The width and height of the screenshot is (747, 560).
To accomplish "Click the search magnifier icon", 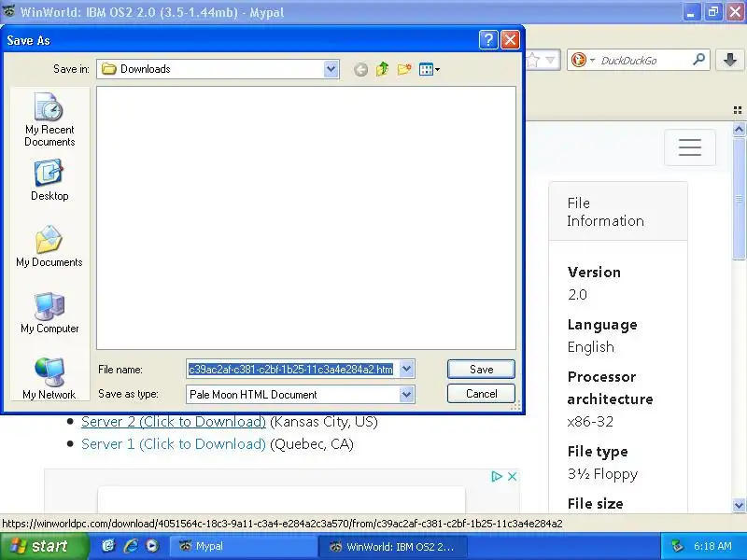I will (x=698, y=60).
